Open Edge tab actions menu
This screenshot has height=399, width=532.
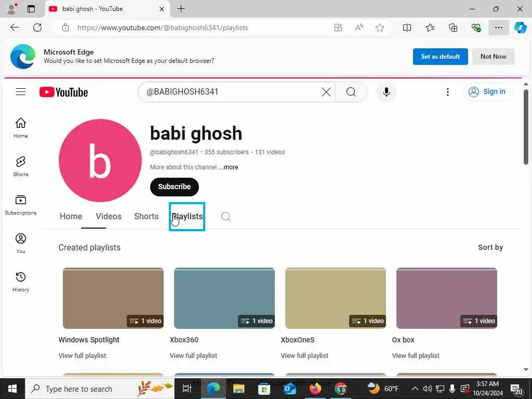[x=31, y=9]
